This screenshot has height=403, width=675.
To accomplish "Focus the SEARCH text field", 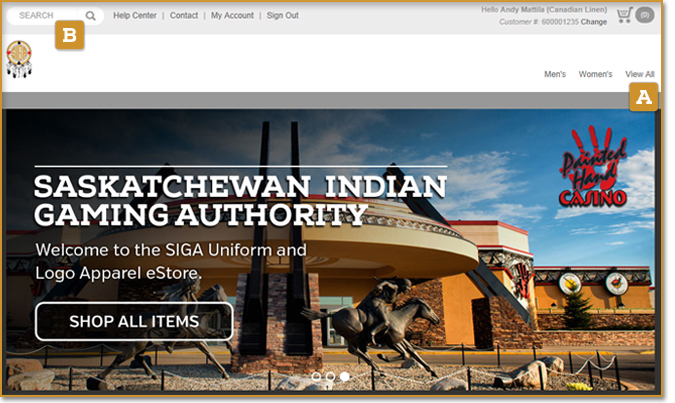I will click(45, 16).
